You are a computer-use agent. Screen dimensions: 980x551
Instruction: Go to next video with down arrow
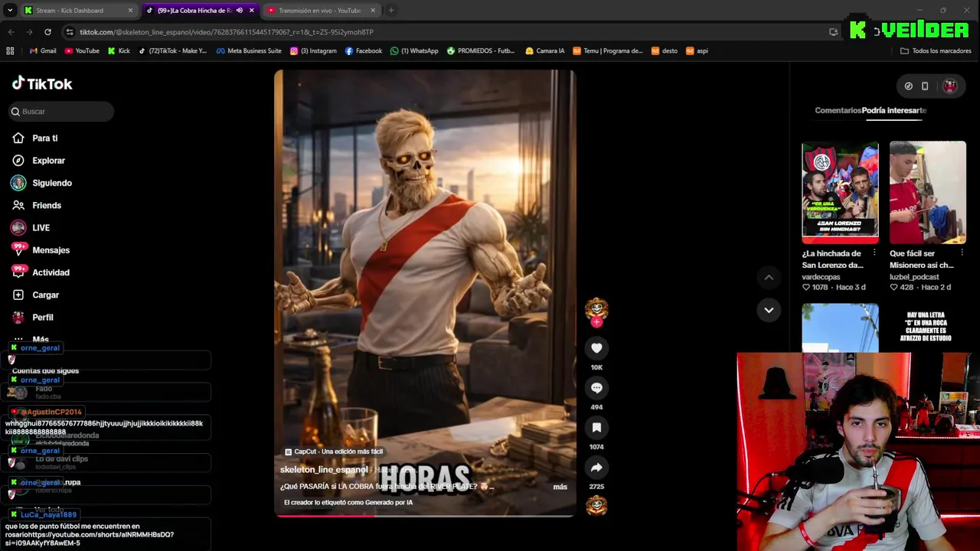tap(769, 310)
